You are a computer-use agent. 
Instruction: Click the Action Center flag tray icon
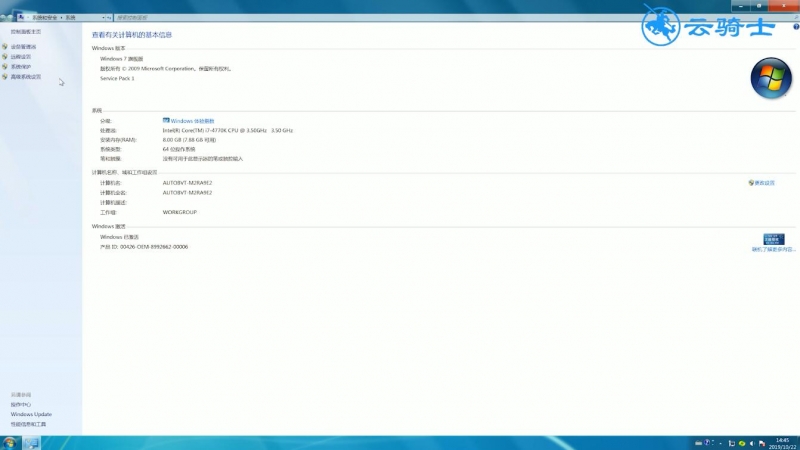(762, 443)
